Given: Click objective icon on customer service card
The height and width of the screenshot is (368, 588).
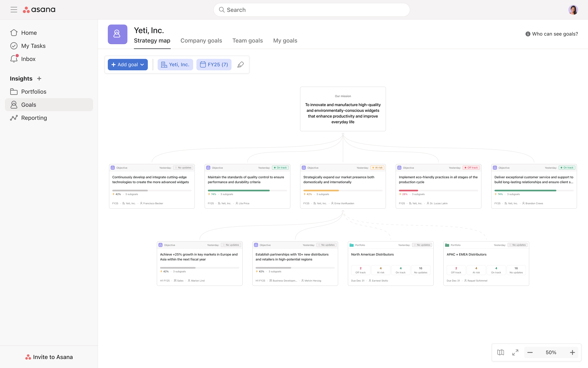Looking at the screenshot, I should [495, 168].
